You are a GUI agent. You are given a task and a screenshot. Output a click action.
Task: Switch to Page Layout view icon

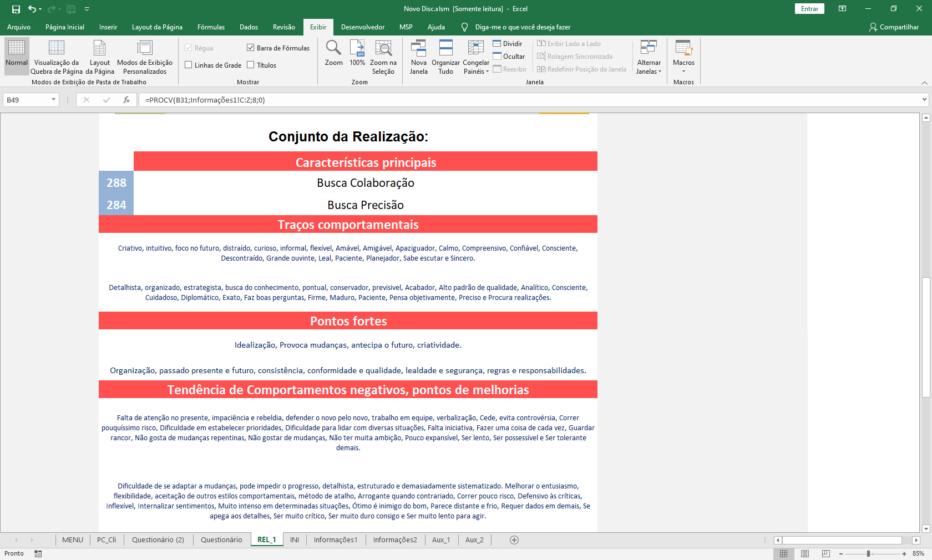point(100,47)
